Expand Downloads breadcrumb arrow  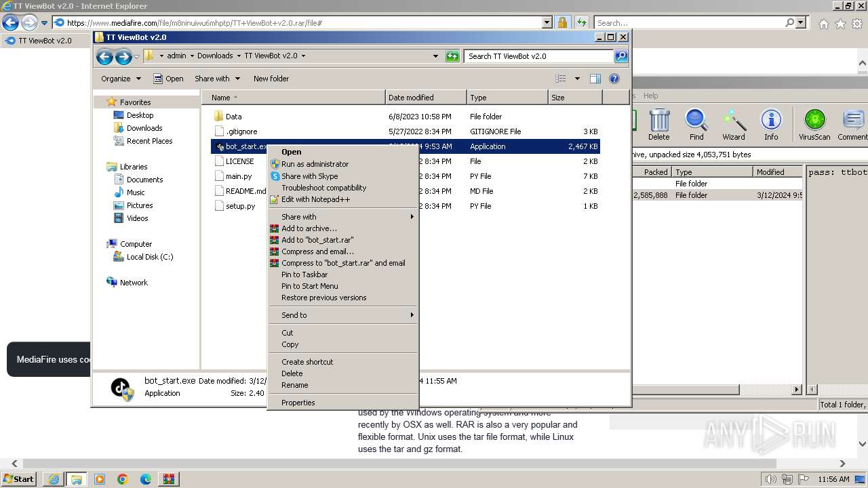coord(238,56)
